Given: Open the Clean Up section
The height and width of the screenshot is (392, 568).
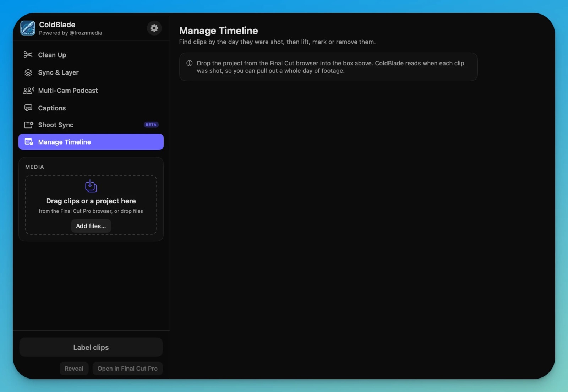Looking at the screenshot, I should coord(91,55).
